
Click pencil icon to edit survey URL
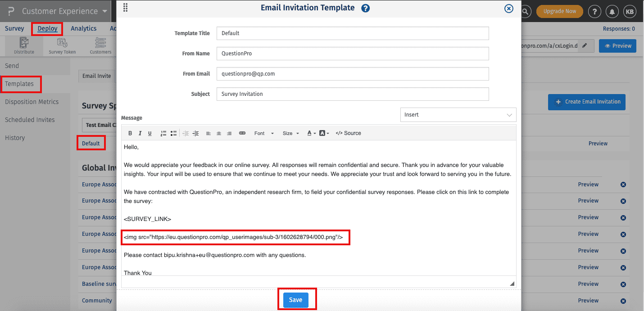click(x=585, y=45)
